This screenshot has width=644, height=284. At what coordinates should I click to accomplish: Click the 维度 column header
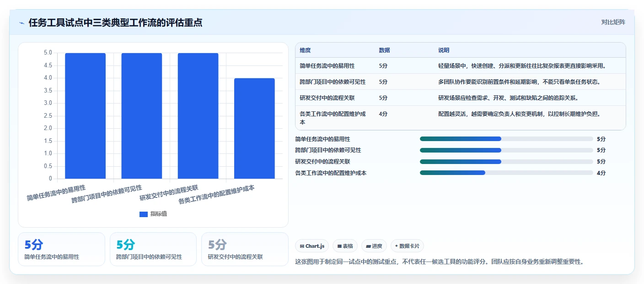305,50
